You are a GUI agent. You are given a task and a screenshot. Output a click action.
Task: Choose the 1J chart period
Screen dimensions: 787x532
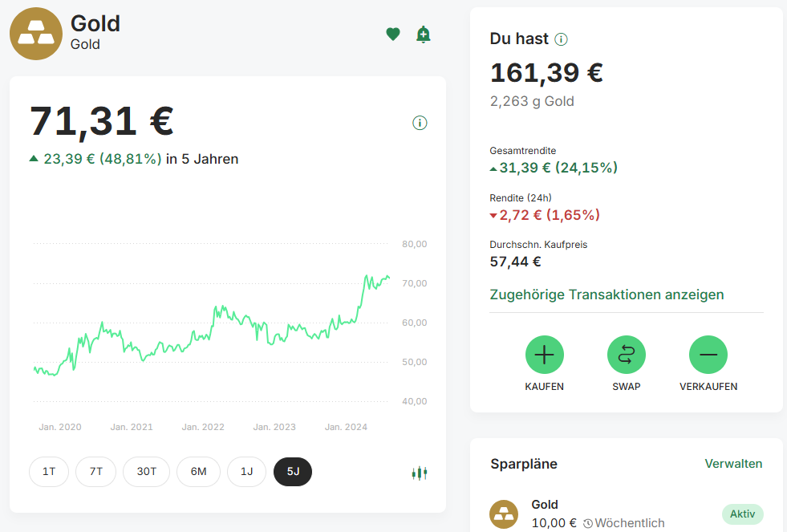click(x=247, y=472)
